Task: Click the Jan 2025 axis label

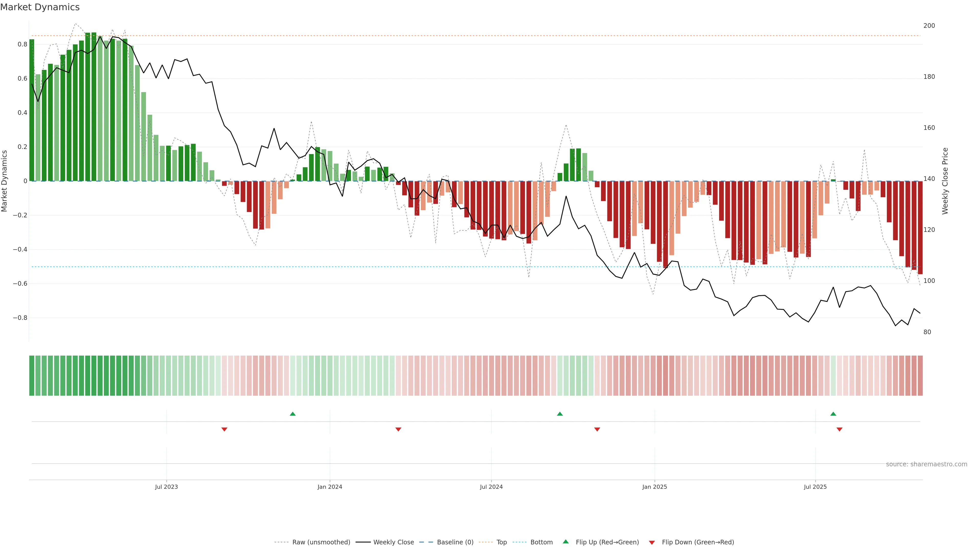Action: pos(654,487)
